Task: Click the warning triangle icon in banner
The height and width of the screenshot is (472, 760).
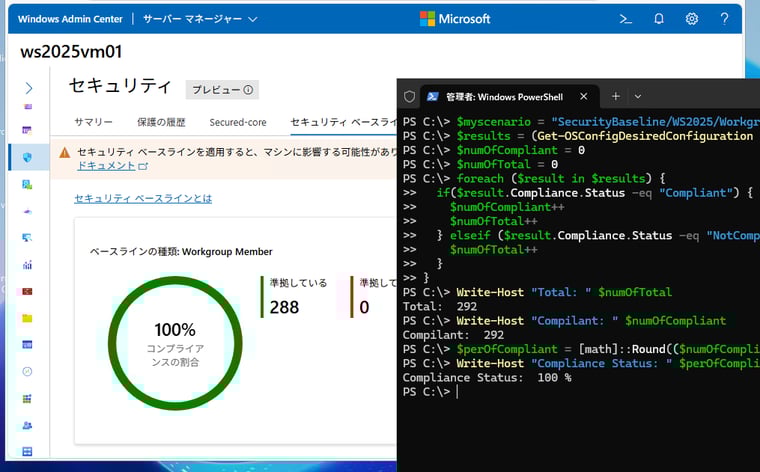Action: tap(64, 153)
